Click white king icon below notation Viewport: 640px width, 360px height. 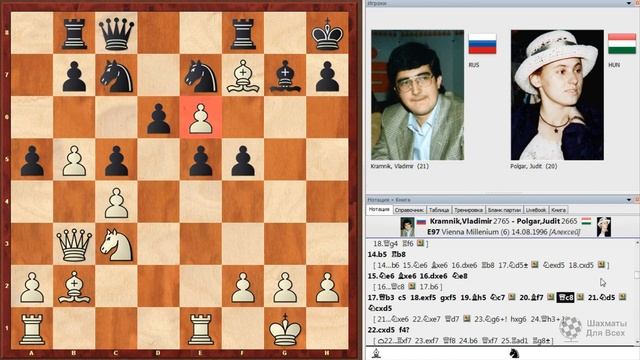(x=376, y=353)
